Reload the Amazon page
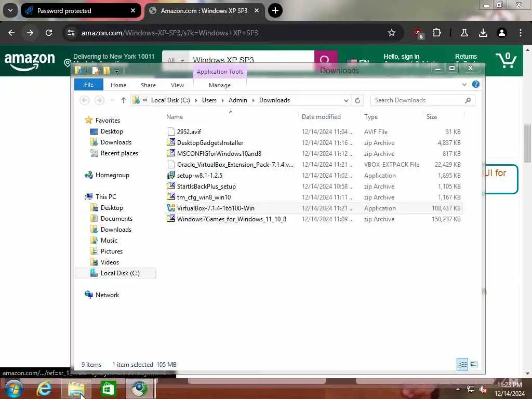The width and height of the screenshot is (532, 399). 49,33
